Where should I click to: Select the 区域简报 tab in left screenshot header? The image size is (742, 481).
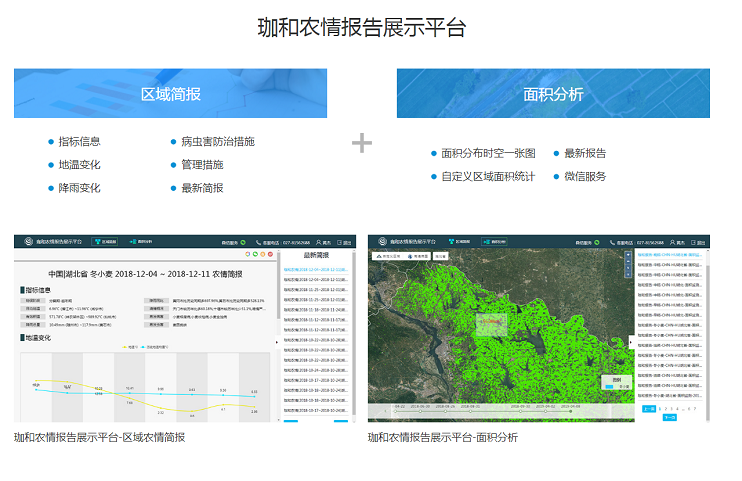coord(105,242)
